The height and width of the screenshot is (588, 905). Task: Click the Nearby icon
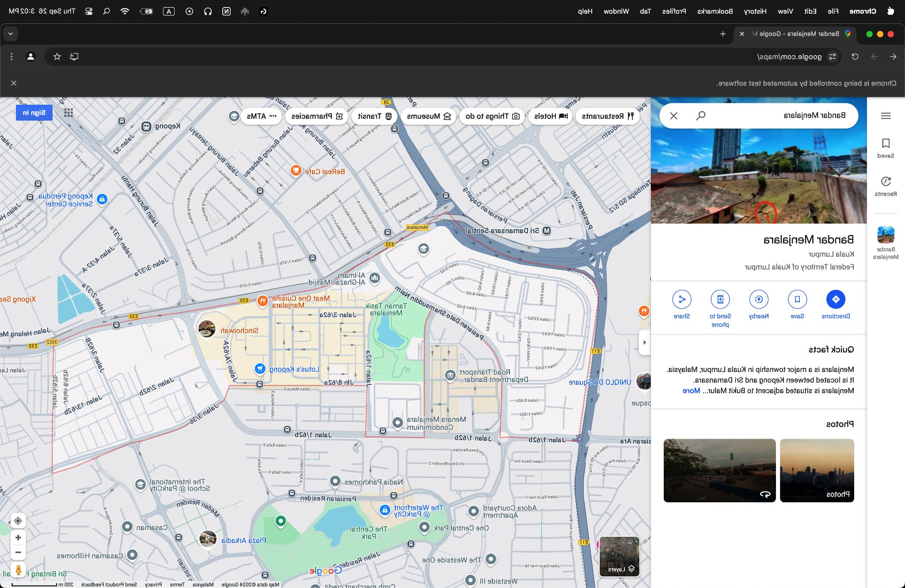point(759,299)
